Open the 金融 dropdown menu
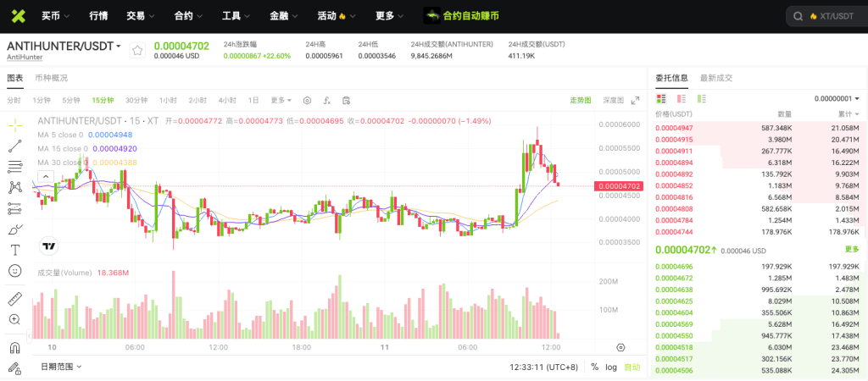 (285, 16)
